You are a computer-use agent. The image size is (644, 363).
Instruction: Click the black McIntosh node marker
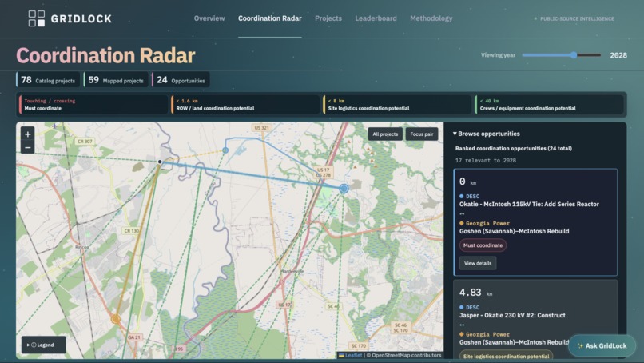coord(160,162)
